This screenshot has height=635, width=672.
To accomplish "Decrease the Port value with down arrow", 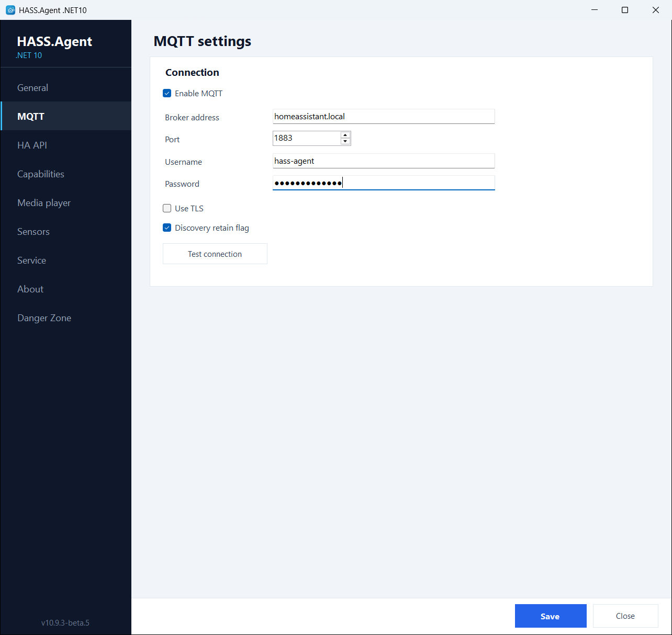I will (345, 141).
